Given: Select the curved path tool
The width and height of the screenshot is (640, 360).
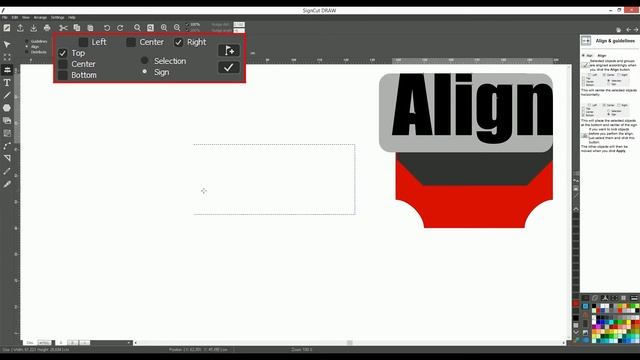Looking at the screenshot, I should pyautogui.click(x=7, y=146).
